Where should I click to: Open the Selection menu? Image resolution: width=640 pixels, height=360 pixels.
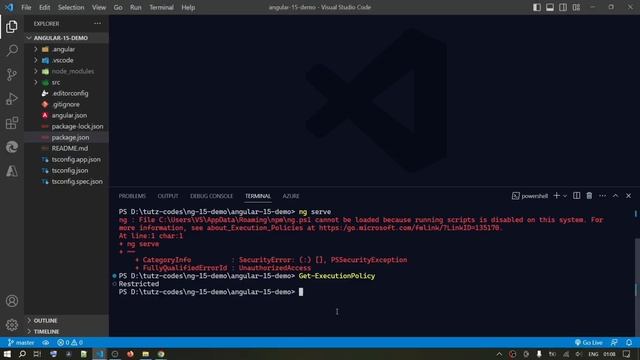coord(71,7)
